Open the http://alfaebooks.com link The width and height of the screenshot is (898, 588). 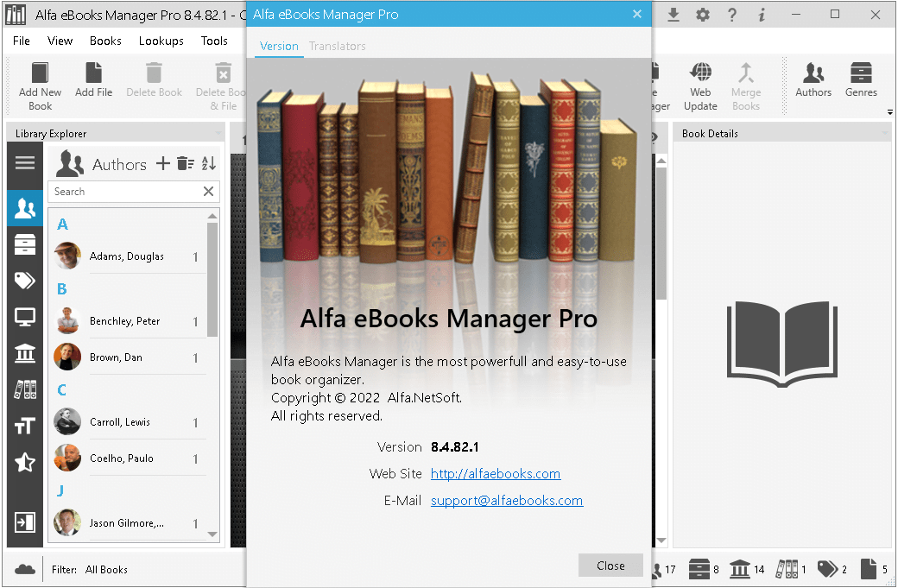pos(496,473)
